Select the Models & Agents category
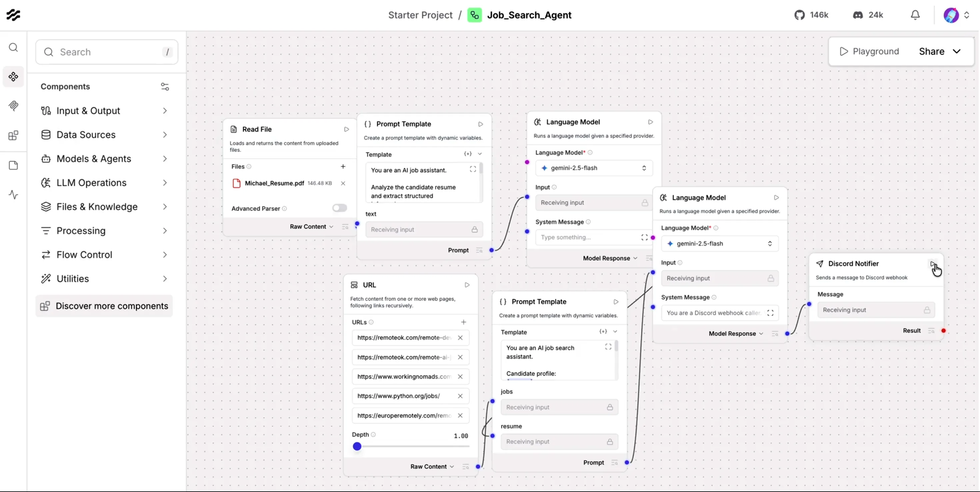This screenshot has height=492, width=980. coord(94,159)
